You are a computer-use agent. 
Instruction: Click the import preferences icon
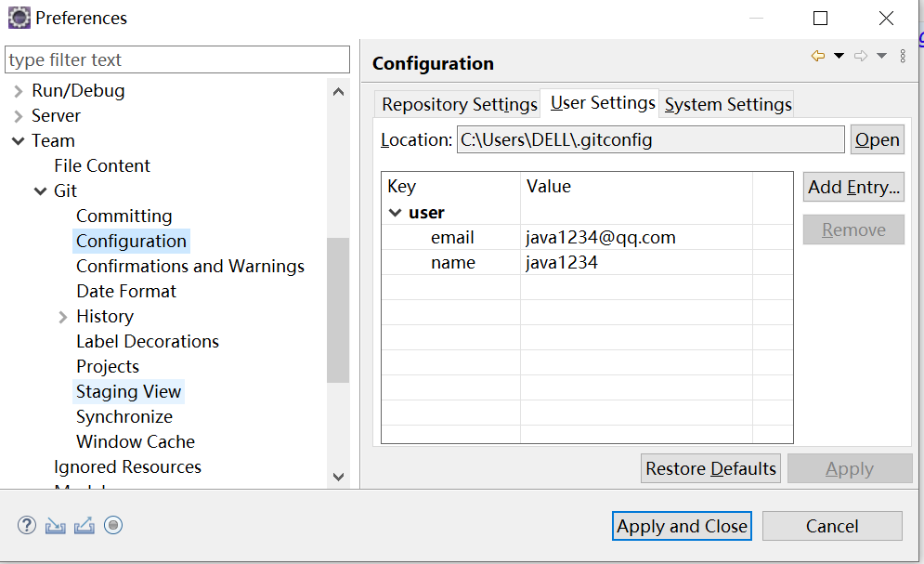[56, 525]
